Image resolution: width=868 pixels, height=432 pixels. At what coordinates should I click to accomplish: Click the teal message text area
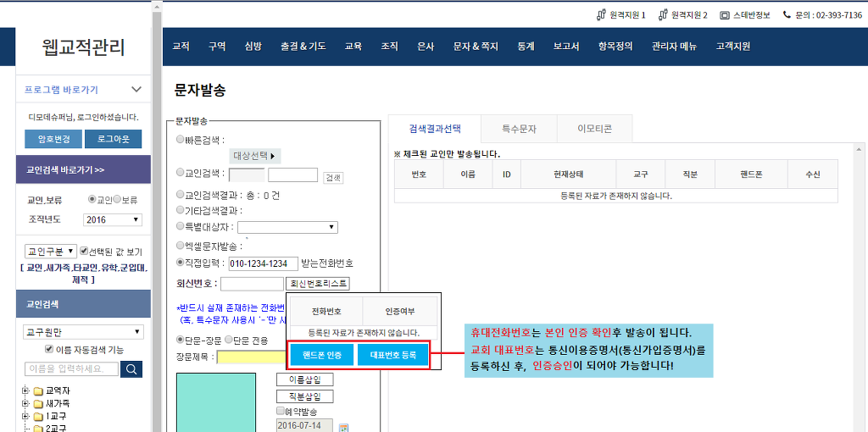click(x=216, y=402)
